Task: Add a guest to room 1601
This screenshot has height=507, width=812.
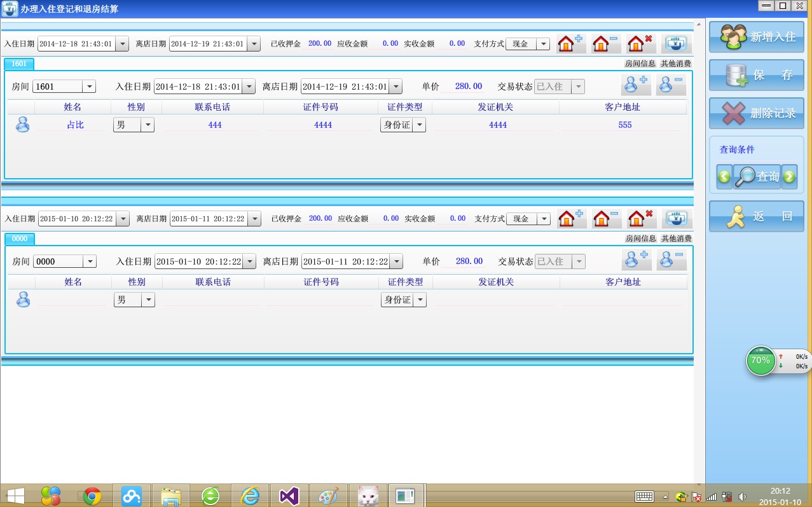Action: tap(635, 86)
